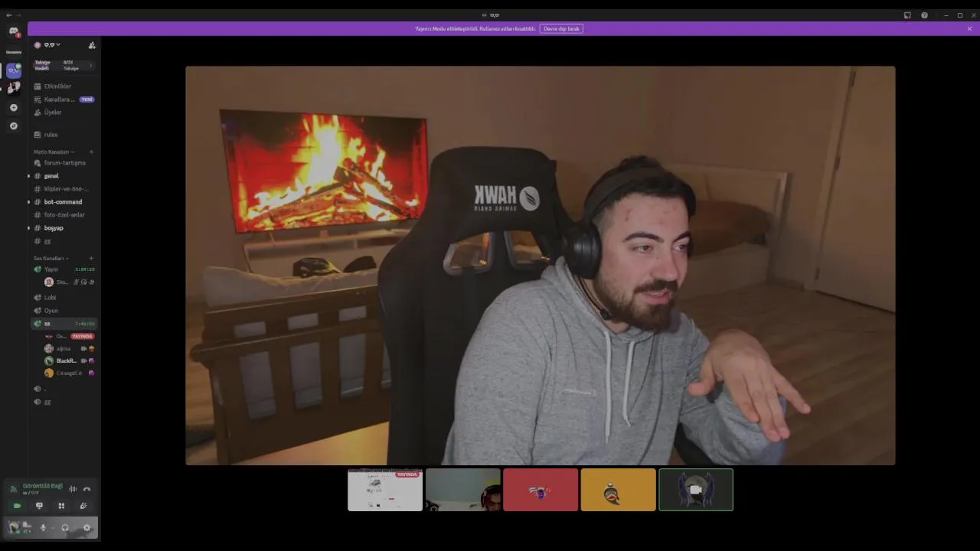
Task: Toggle microphone mute in user panel
Action: tap(43, 527)
